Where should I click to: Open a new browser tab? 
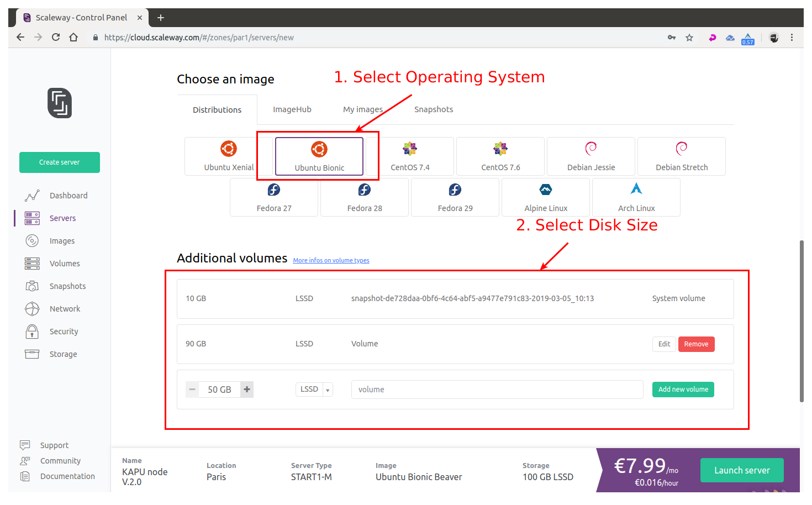(161, 18)
